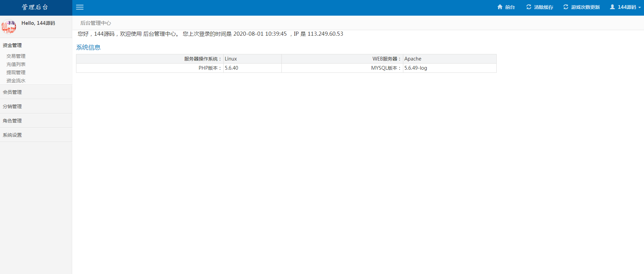Viewport: 644px width, 274px height.
Task: Click 清除缓存 text in top bar
Action: (544, 7)
